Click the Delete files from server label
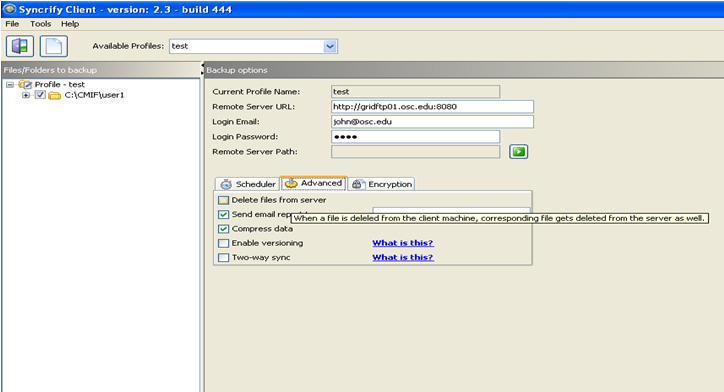This screenshot has height=392, width=724. coord(279,200)
